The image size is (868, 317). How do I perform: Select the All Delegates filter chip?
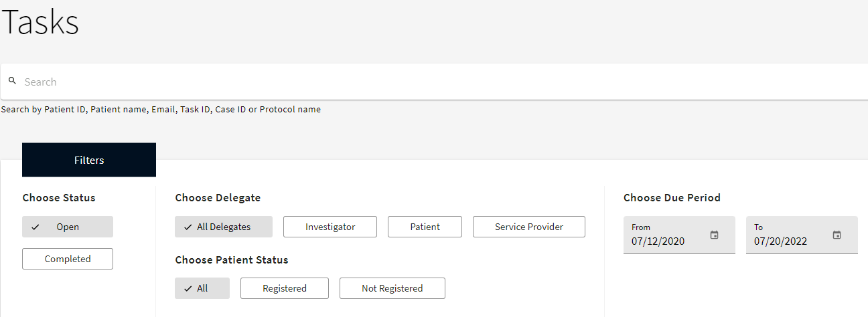(224, 227)
